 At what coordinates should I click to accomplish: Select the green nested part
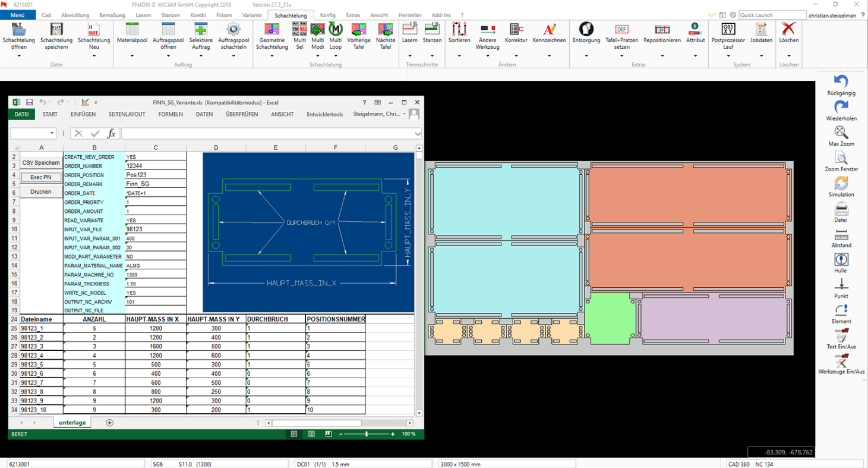(x=610, y=318)
